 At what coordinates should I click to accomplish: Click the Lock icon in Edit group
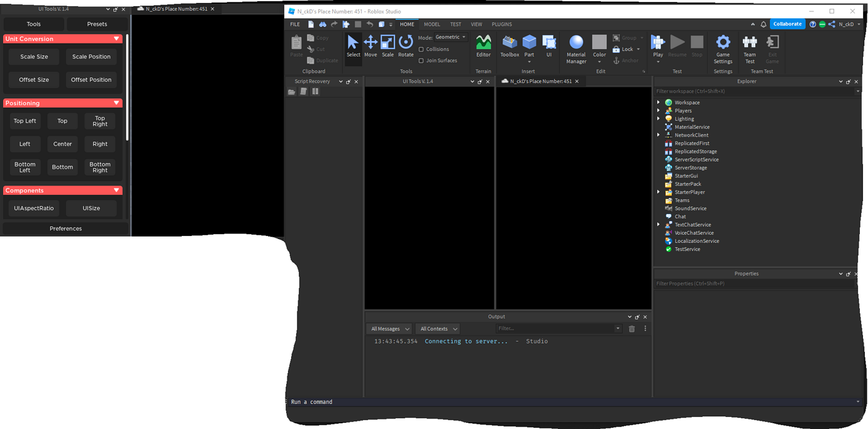pyautogui.click(x=616, y=49)
